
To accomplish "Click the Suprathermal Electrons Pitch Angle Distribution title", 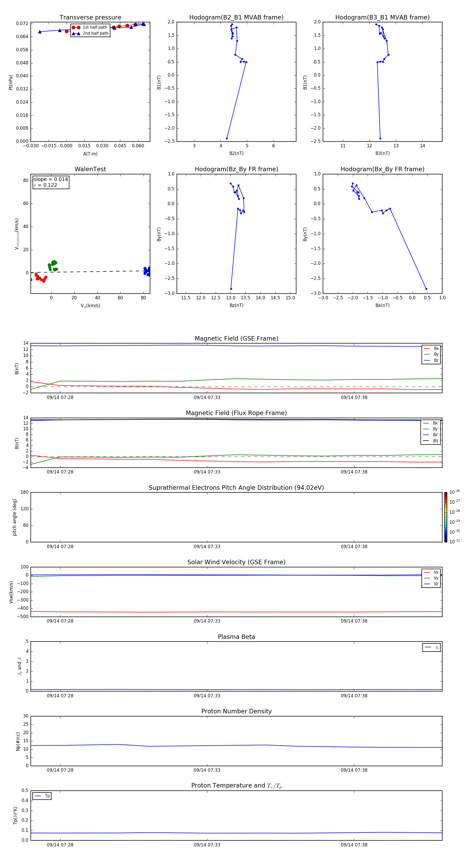I will tap(236, 488).
